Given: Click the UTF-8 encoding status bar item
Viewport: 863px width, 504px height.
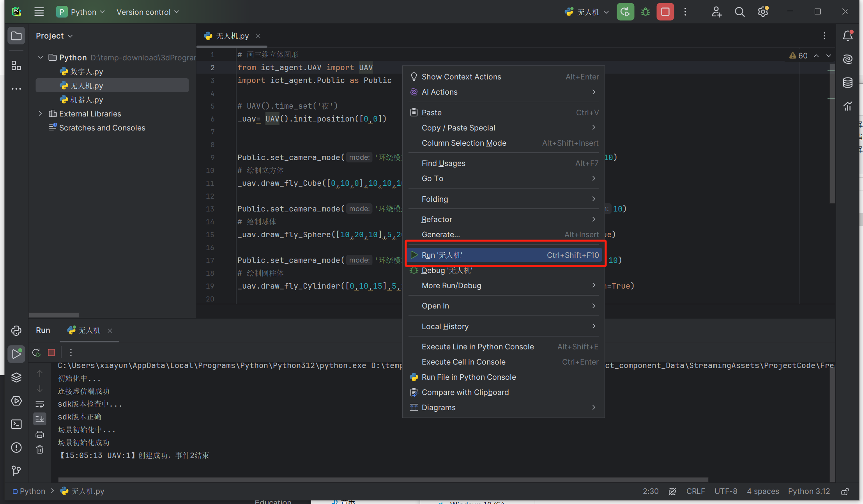Looking at the screenshot, I should [x=725, y=492].
